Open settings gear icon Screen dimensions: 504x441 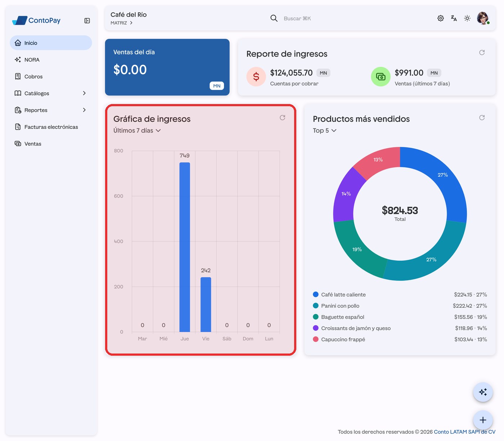click(x=441, y=18)
